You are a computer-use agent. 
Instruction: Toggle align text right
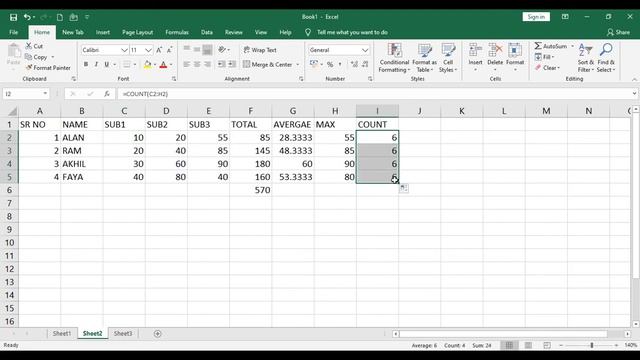(207, 64)
